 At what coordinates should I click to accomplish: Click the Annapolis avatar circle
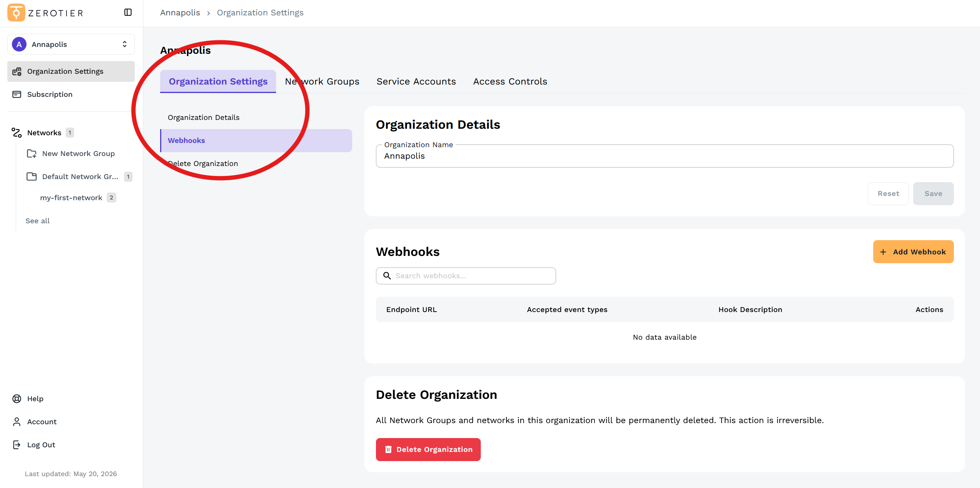19,44
